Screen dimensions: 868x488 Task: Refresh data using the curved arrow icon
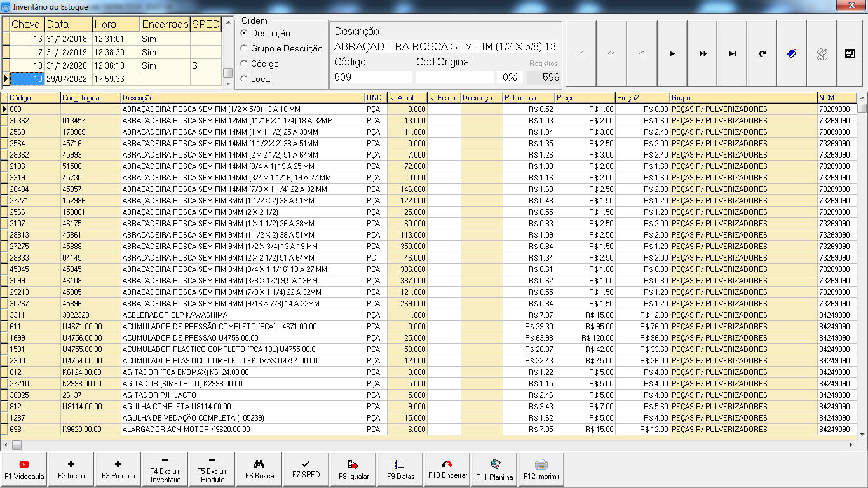point(762,54)
